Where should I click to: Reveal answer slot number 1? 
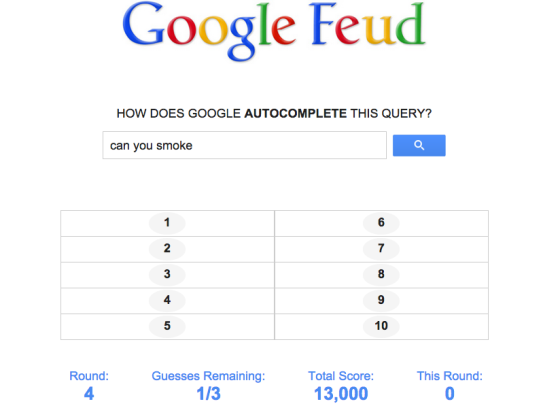pos(167,223)
